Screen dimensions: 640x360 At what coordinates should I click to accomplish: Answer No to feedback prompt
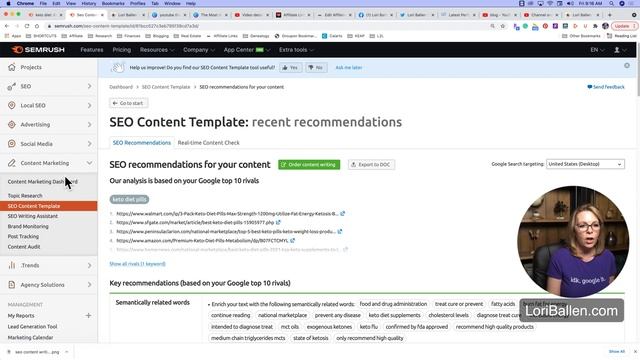click(x=316, y=67)
